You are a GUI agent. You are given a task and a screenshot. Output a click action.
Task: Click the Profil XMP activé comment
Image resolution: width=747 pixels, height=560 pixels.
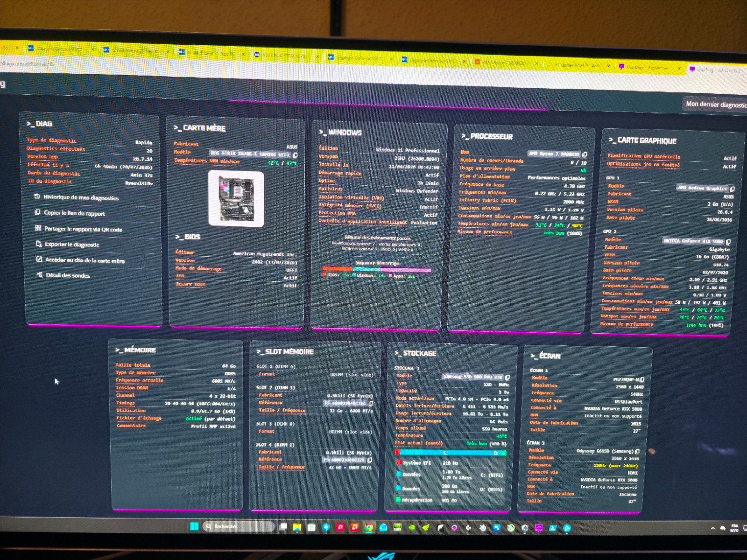(213, 426)
